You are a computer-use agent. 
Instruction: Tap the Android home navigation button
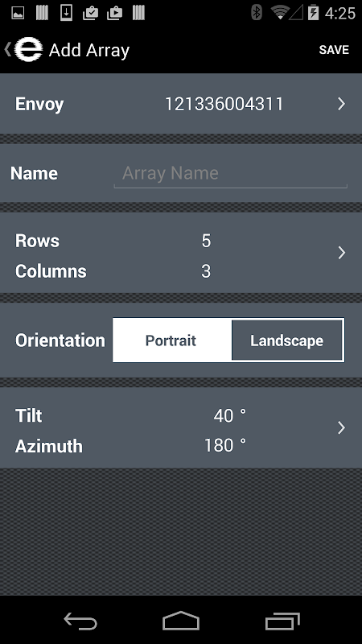tap(181, 621)
